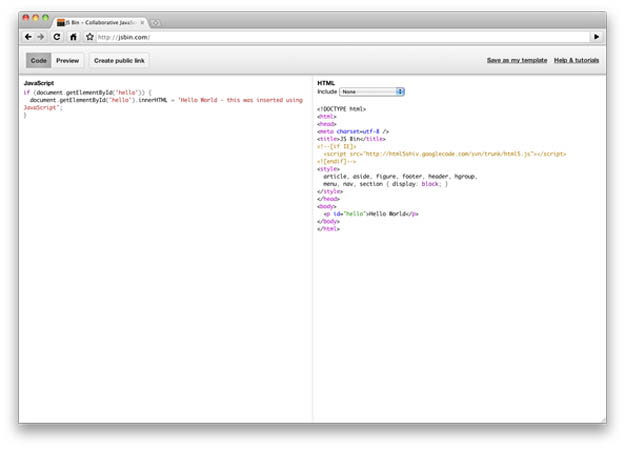
Task: Open the Include library dropdown
Action: (x=372, y=92)
